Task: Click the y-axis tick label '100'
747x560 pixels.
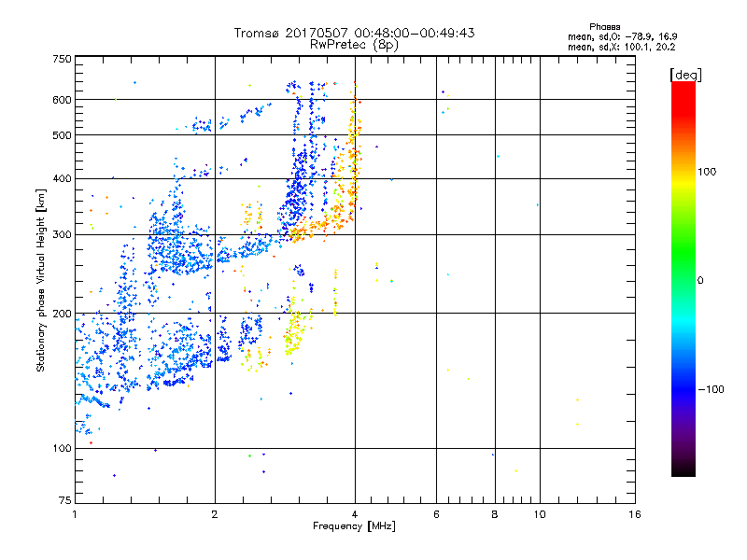Action: click(x=63, y=449)
